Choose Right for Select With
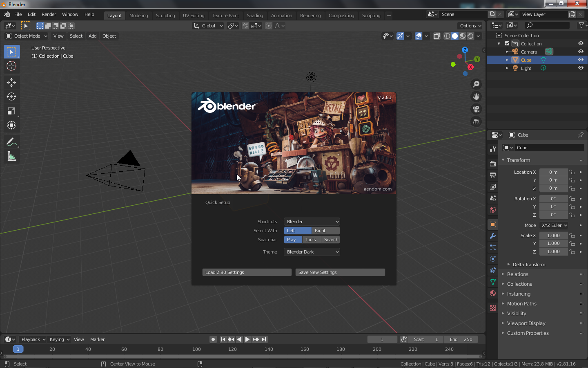588x368 pixels. [x=325, y=231]
